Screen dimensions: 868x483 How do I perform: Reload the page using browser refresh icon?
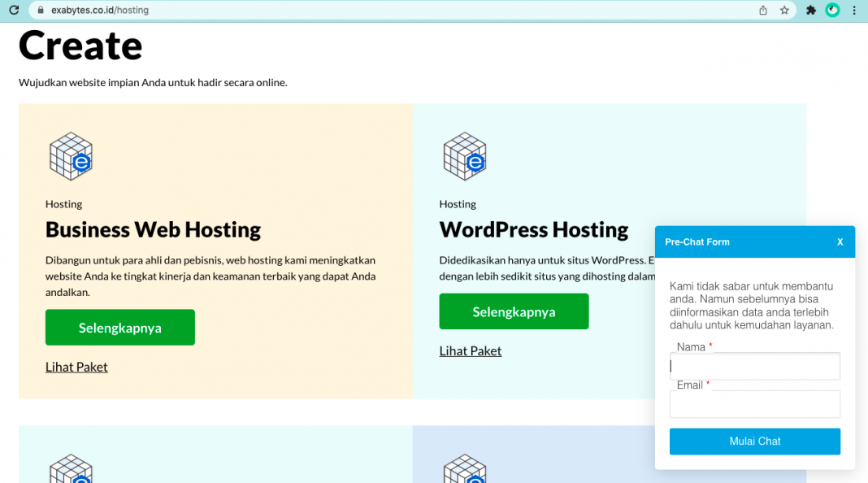(14, 11)
